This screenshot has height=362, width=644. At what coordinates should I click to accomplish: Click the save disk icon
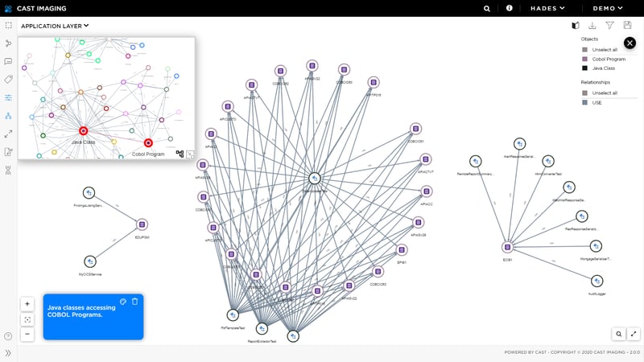627,26
